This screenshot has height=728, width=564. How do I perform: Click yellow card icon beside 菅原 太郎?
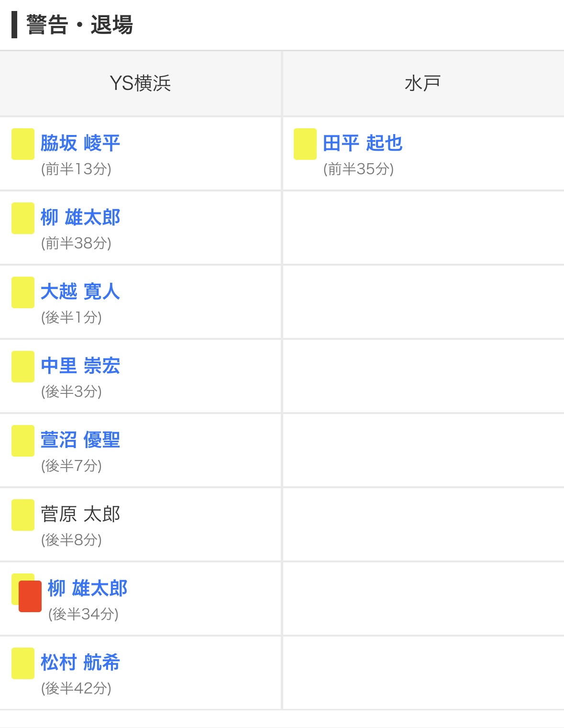click(23, 515)
